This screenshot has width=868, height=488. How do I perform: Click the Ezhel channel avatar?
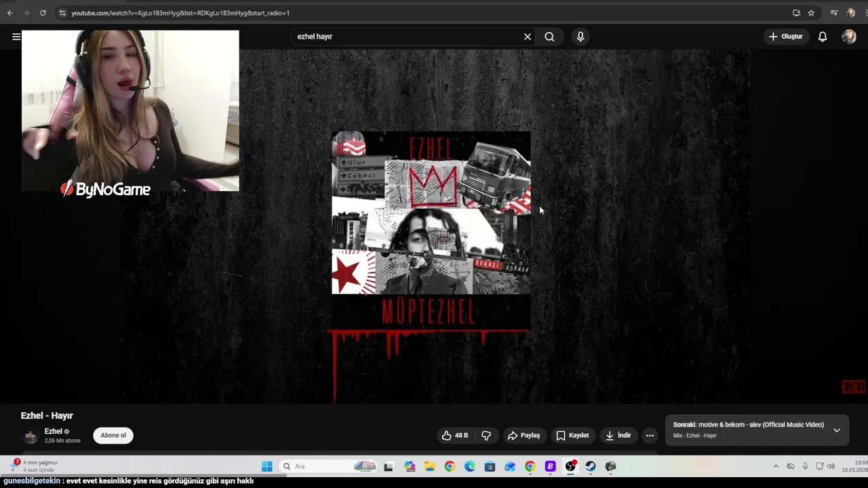coord(30,436)
